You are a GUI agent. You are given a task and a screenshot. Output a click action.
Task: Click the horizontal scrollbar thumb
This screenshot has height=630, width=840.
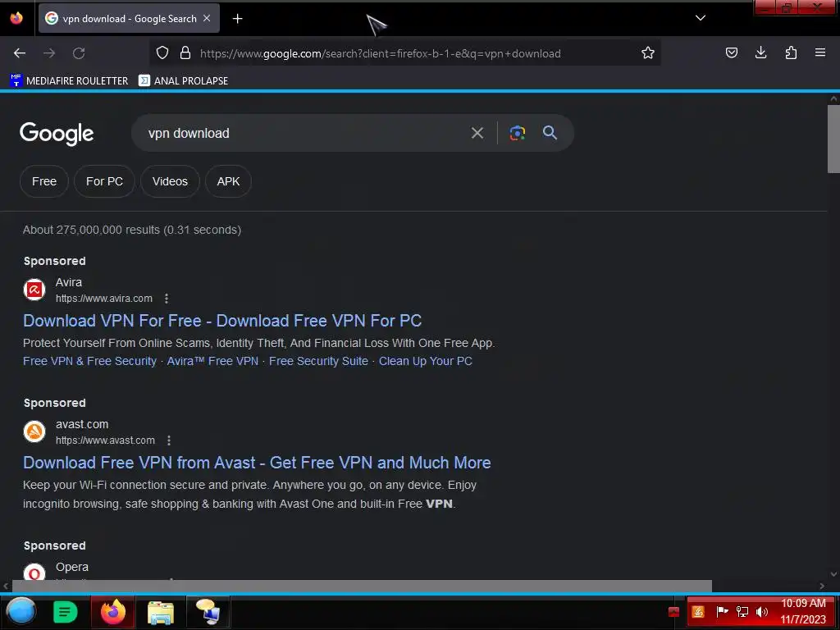tap(362, 586)
